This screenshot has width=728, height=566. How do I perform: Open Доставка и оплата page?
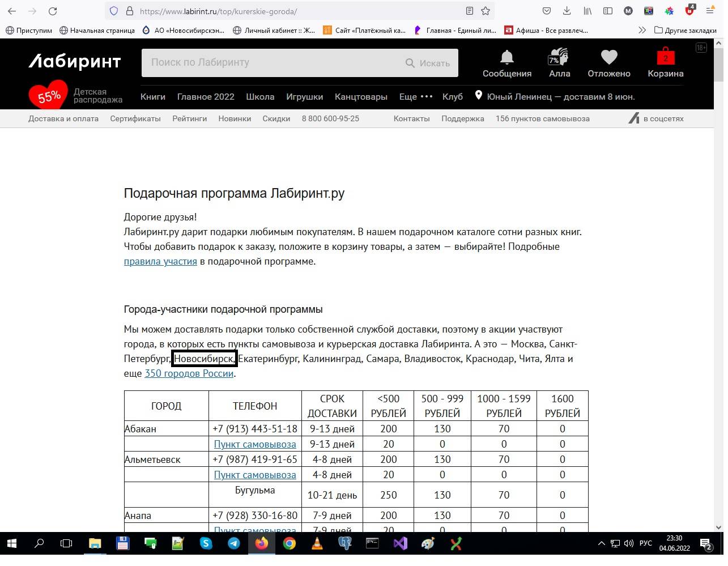coord(63,118)
